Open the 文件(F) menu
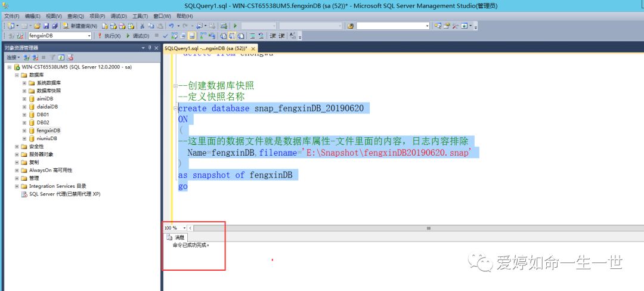 click(11, 16)
